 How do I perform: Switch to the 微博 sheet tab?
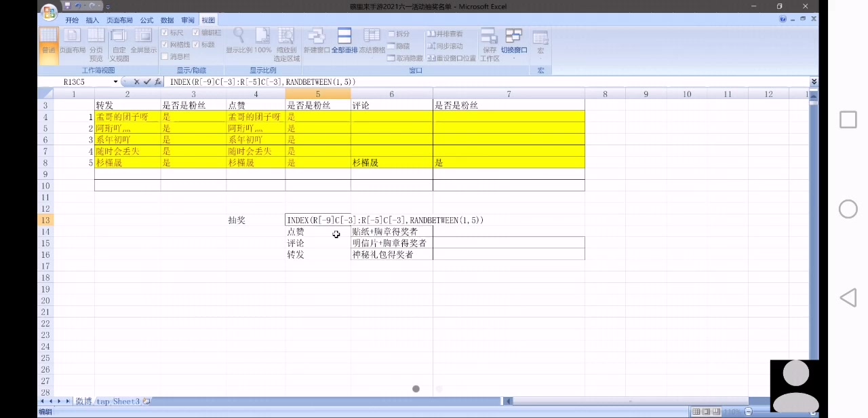(83, 401)
